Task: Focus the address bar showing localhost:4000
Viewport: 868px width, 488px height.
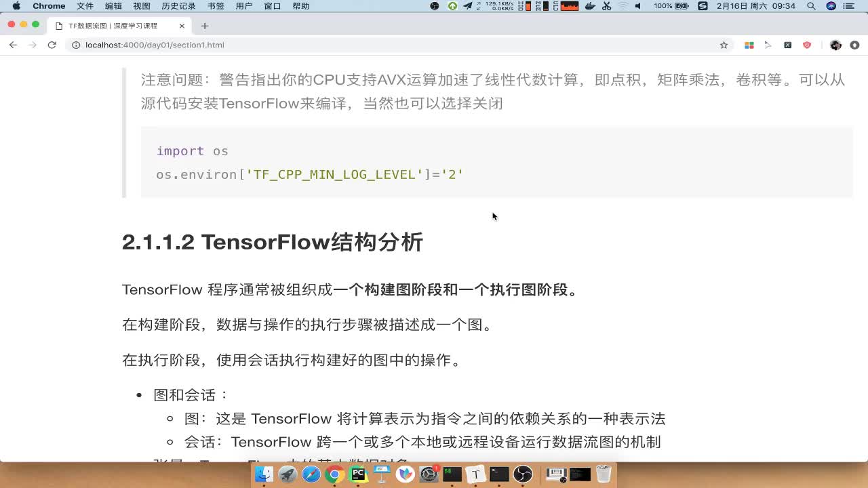Action: 393,45
